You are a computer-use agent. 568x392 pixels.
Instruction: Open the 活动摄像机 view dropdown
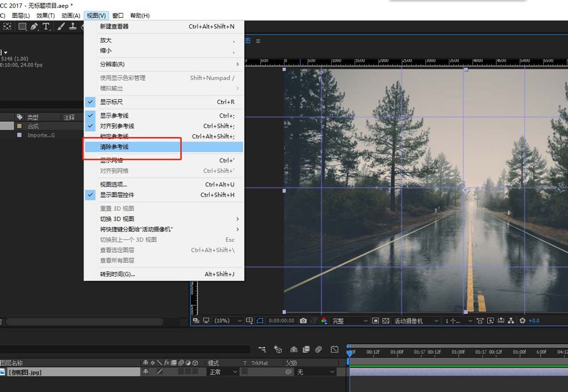click(x=416, y=320)
